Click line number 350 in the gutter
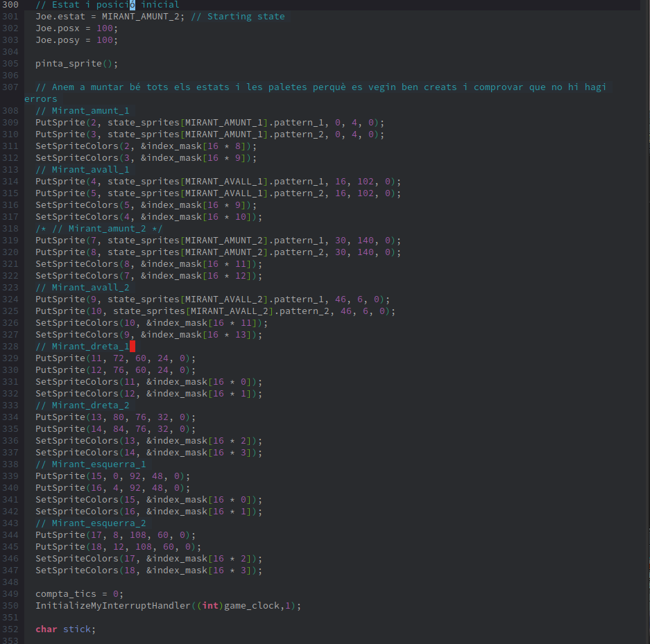This screenshot has height=644, width=650. coord(10,606)
